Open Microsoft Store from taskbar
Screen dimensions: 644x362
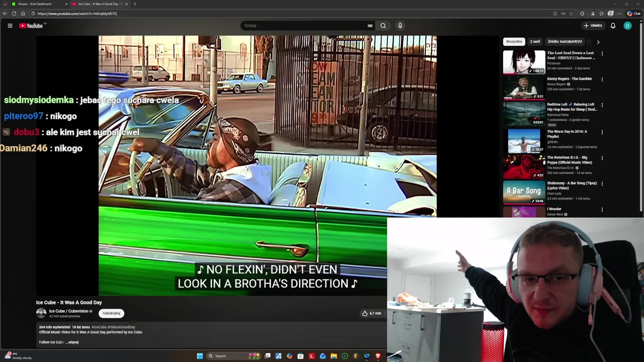(x=300, y=356)
